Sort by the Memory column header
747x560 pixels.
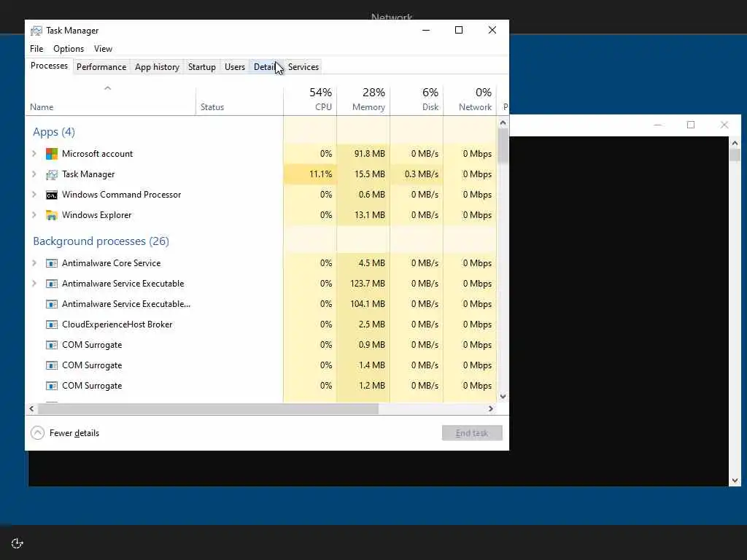(x=363, y=100)
